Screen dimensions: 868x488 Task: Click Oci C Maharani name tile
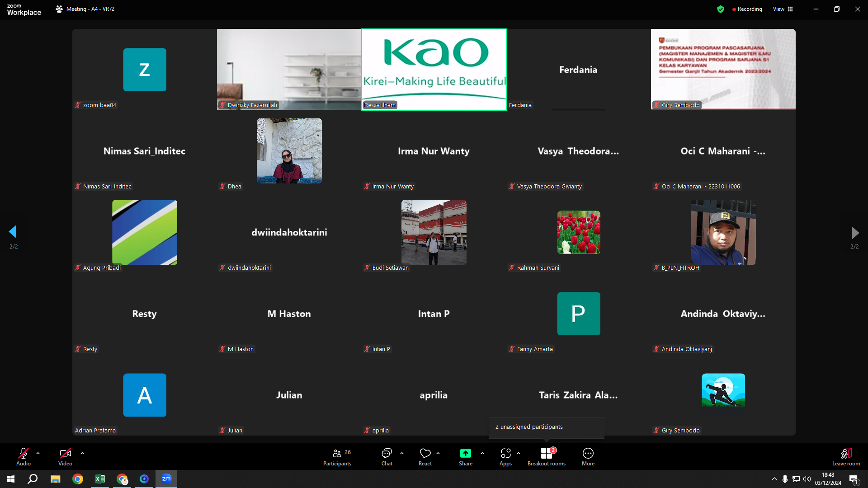click(723, 151)
